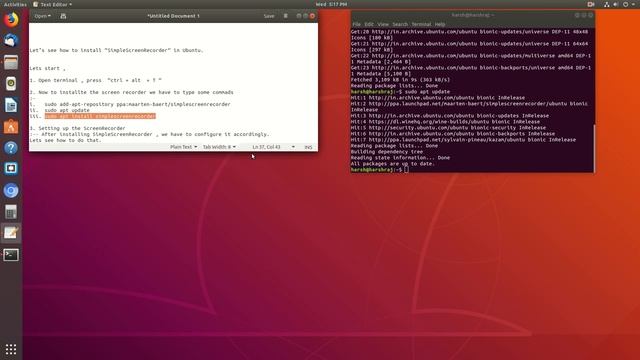Screen dimensions: 640x360
Task: Open the Terminal menu in Terminal window
Action: 421,24
